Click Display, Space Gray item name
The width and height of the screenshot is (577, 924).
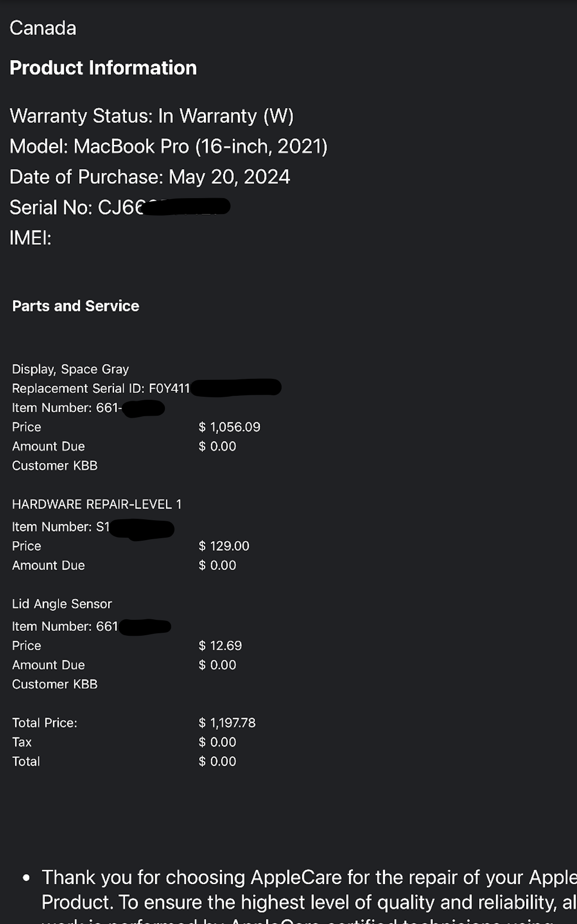[x=70, y=369]
